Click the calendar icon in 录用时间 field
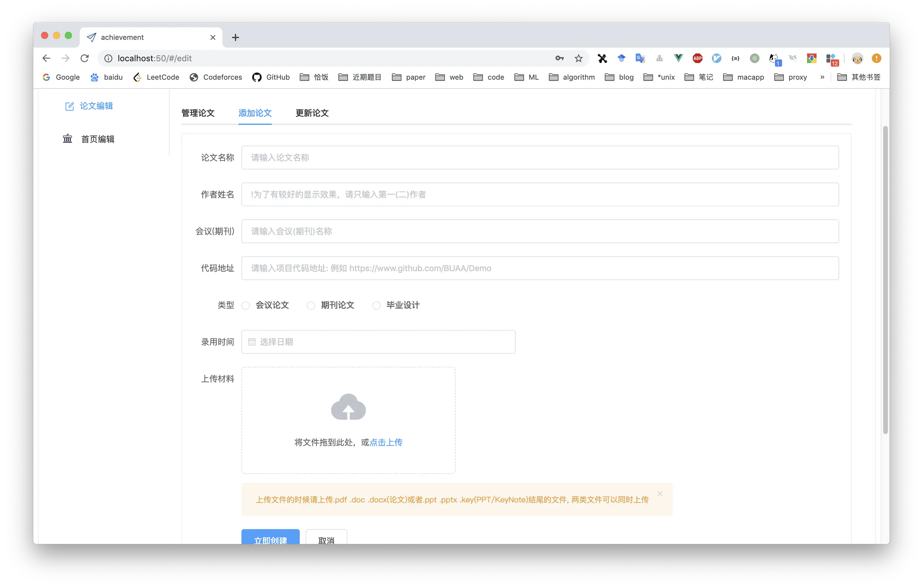Viewport: 923px width, 588px height. [x=252, y=342]
